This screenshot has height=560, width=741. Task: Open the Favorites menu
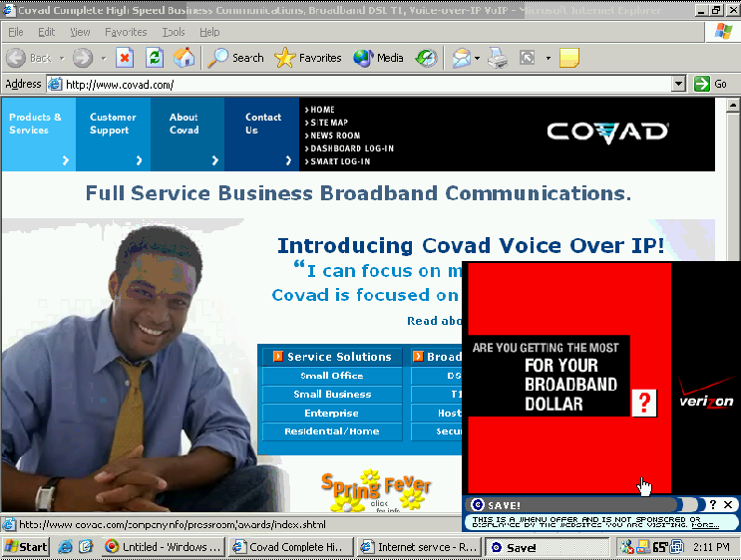(126, 32)
